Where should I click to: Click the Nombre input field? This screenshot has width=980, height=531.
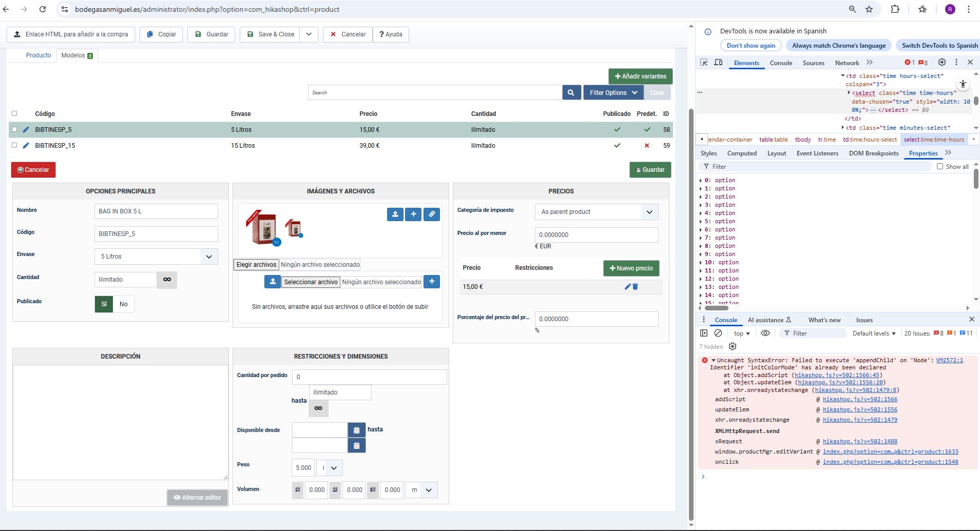coord(156,211)
